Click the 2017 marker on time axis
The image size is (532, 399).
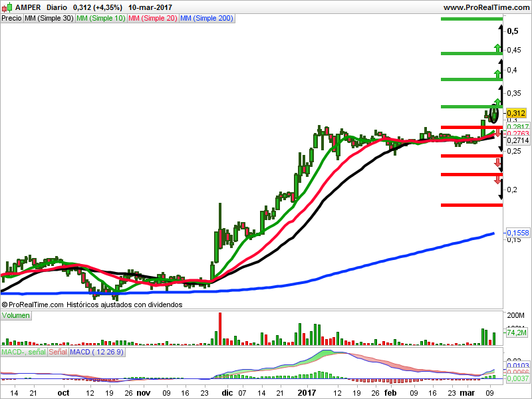[x=307, y=393]
